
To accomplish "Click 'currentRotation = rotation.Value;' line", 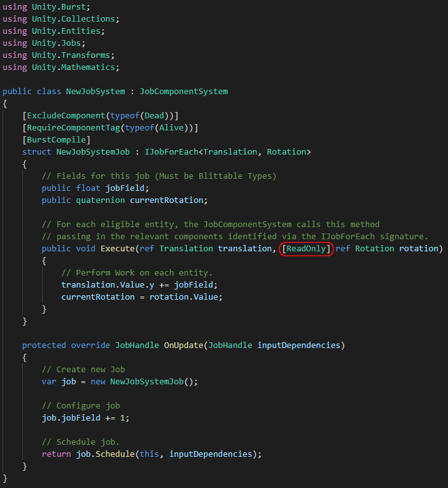I will pyautogui.click(x=142, y=297).
